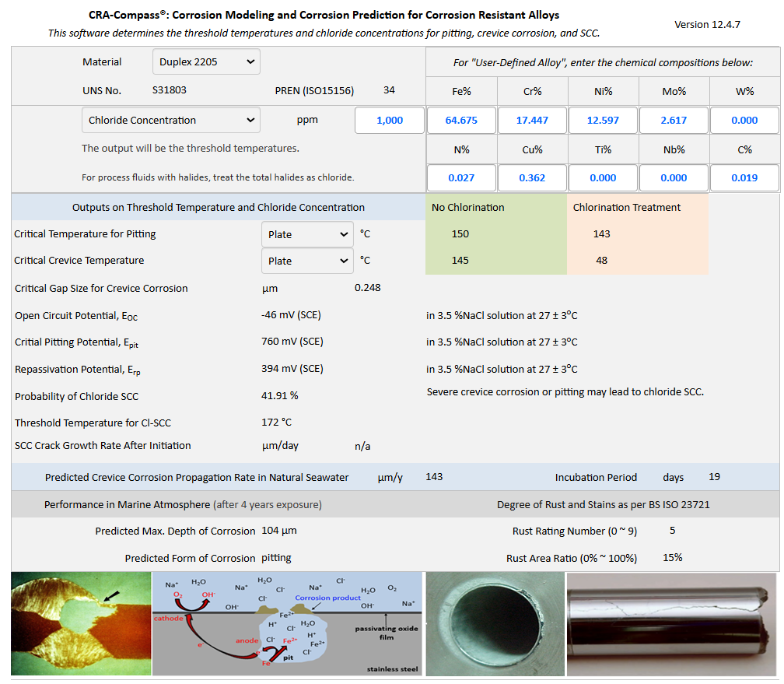Image resolution: width=784 pixels, height=684 pixels.
Task: Click the Ti% composition field
Action: [x=603, y=177]
